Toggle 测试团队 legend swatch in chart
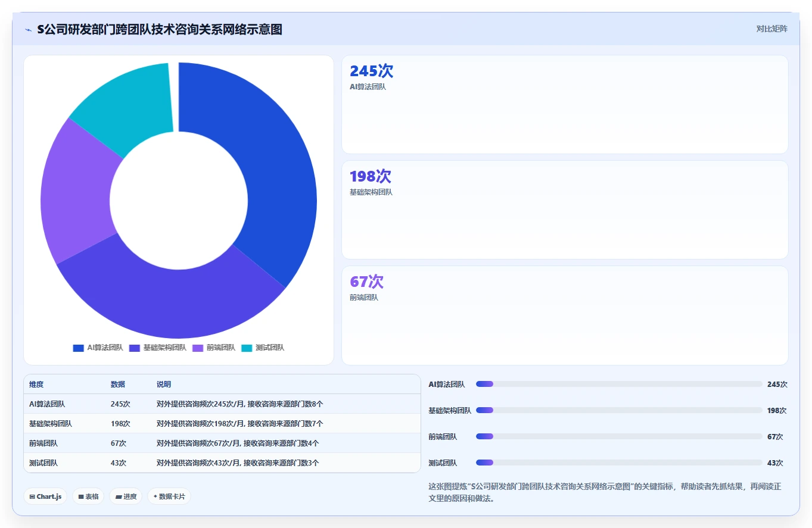Viewport: 812px width, 528px height. 247,348
